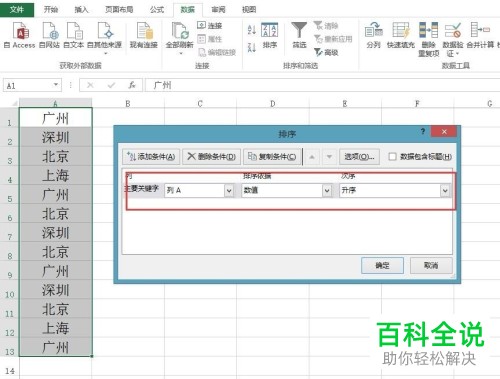Sort ascending A to Z icon
Viewport: 500px width, 379px height.
click(x=252, y=30)
